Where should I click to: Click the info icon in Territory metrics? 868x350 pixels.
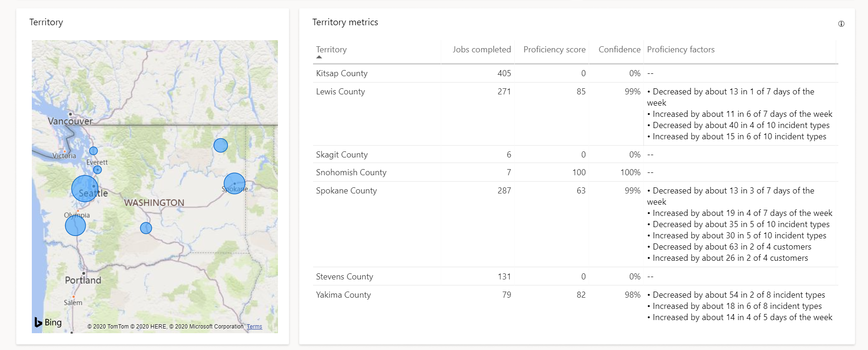841,24
